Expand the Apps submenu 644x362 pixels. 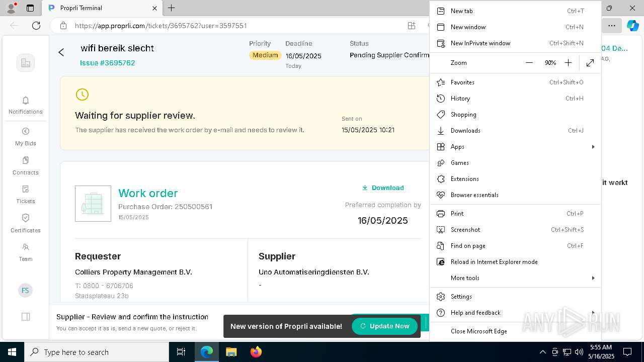(515, 147)
